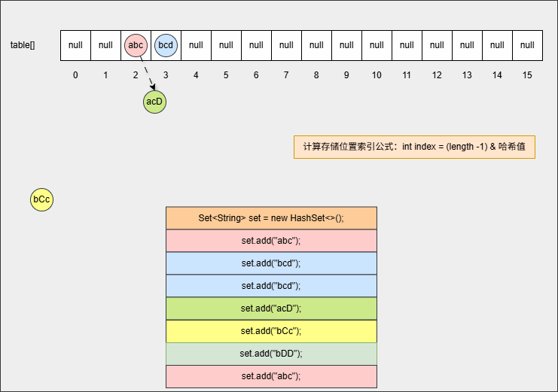
Task: Select the first pink set.add("abc") row
Action: pos(271,241)
